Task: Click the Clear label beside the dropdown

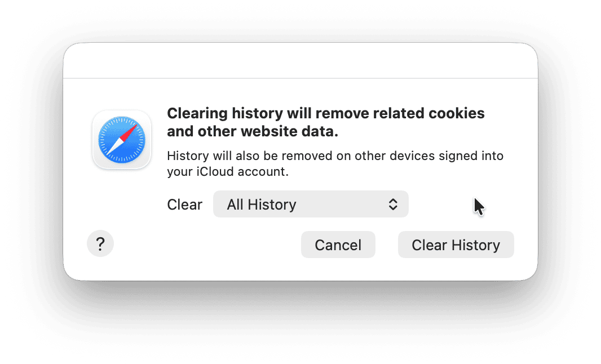Action: [x=184, y=204]
